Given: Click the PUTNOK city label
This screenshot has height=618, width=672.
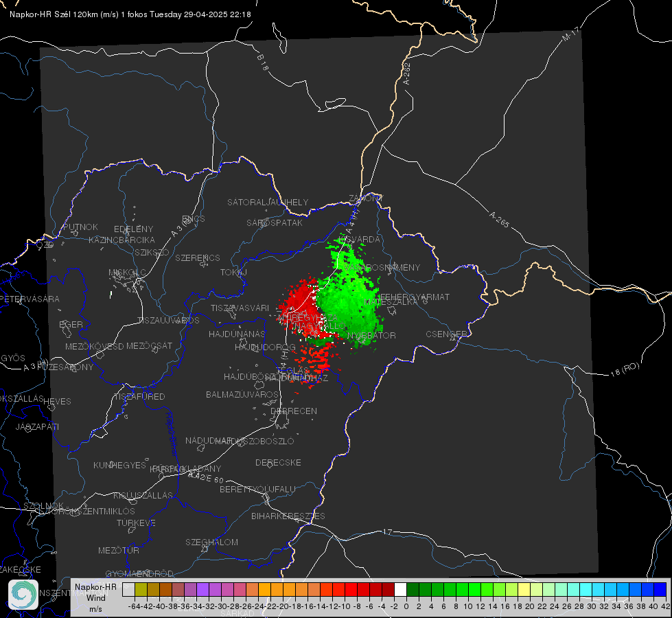Looking at the screenshot, I should click(x=81, y=227).
